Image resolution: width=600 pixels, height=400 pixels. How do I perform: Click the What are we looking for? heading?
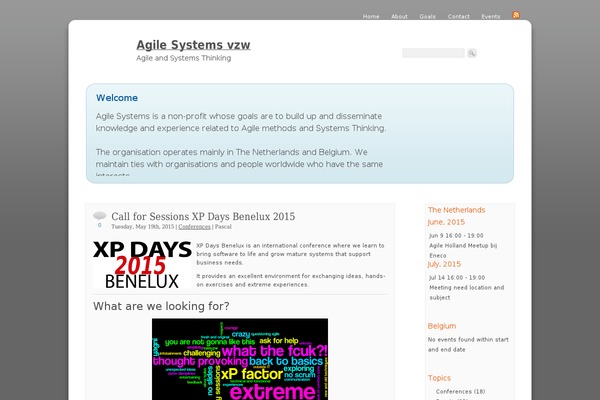[x=161, y=306]
